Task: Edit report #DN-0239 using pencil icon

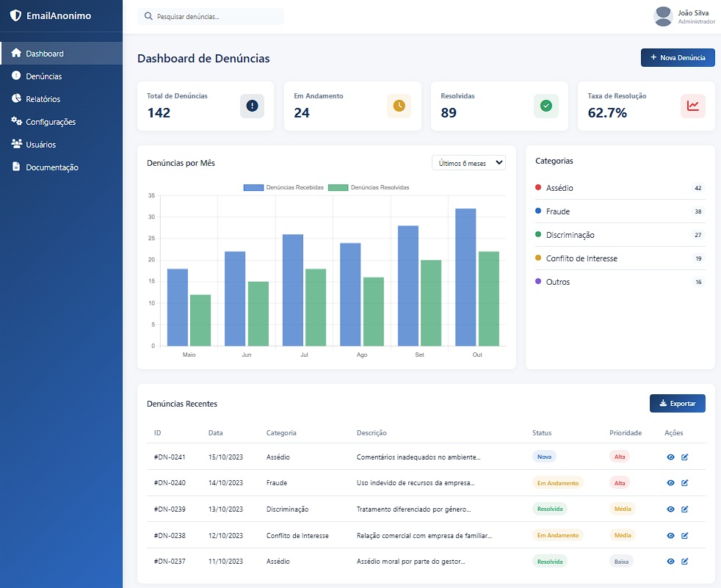Action: pos(685,509)
